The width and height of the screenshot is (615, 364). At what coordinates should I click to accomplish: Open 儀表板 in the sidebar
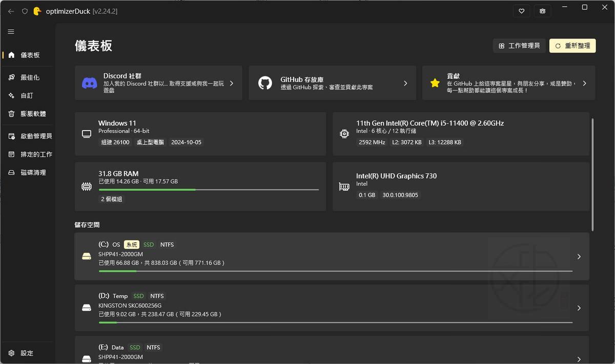[28, 55]
